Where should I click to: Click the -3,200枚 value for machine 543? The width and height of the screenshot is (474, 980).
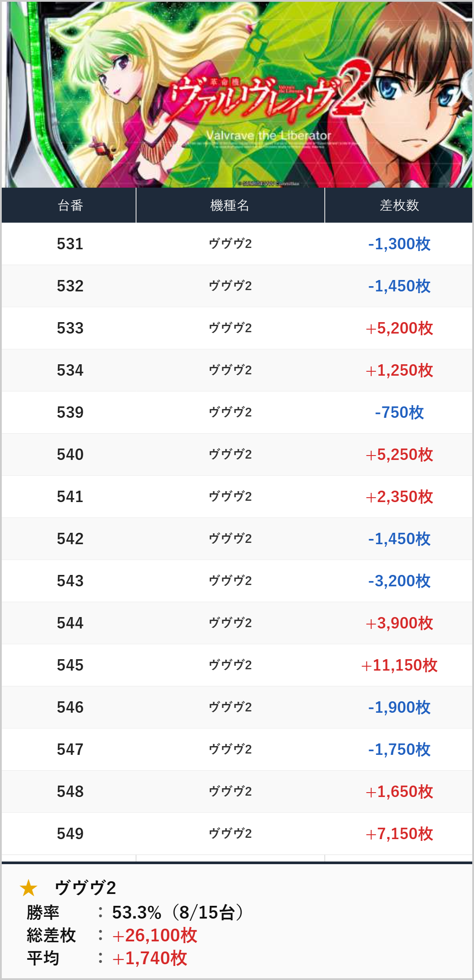[399, 581]
